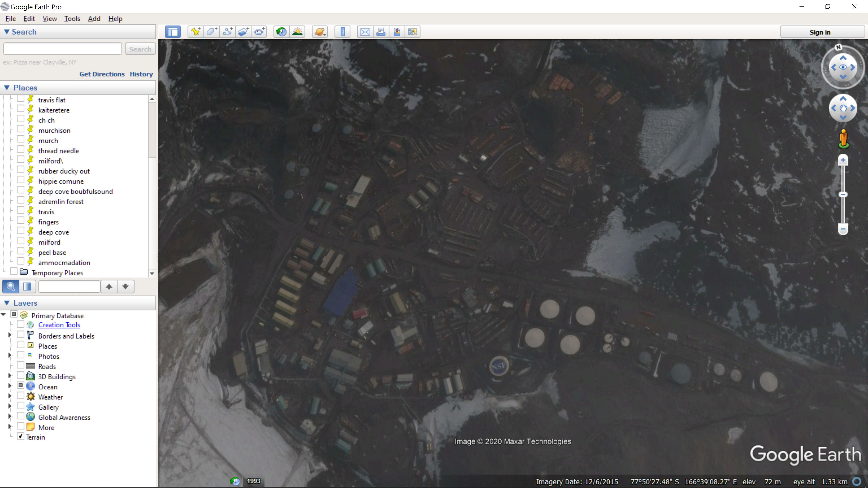
Task: Open the Add menu
Action: pyautogui.click(x=94, y=19)
